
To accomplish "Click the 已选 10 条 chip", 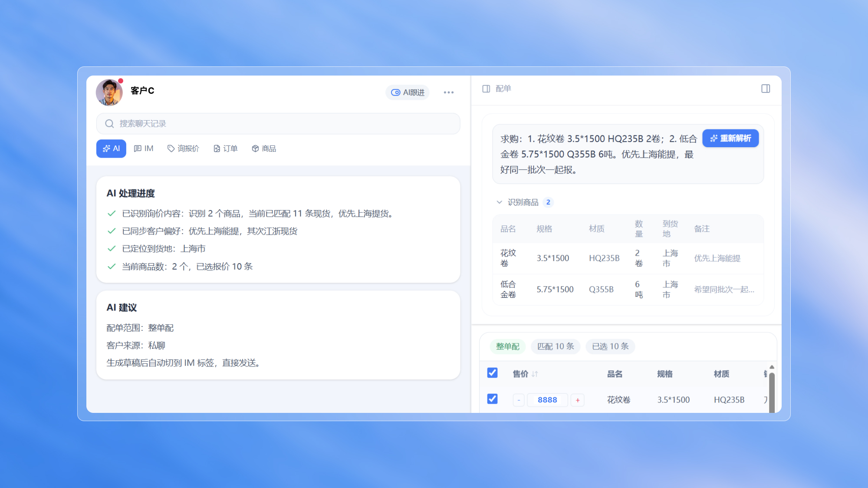I will point(610,346).
